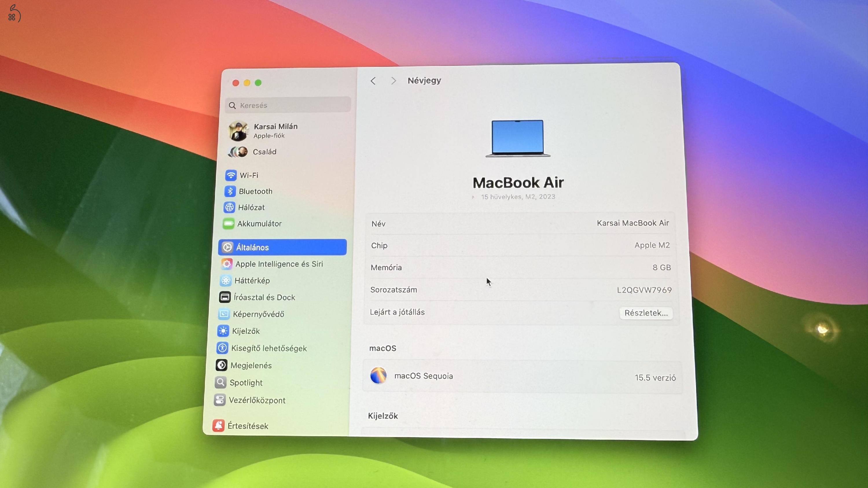
Task: Go back with the left chevron
Action: (373, 81)
